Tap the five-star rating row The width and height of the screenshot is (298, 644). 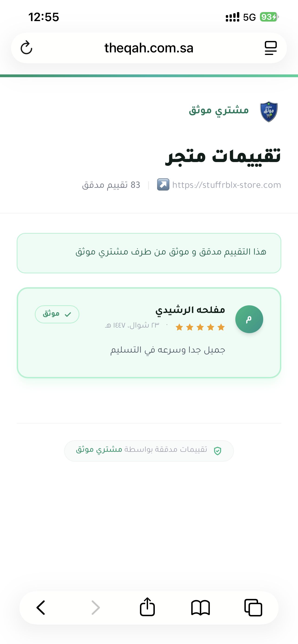click(200, 327)
